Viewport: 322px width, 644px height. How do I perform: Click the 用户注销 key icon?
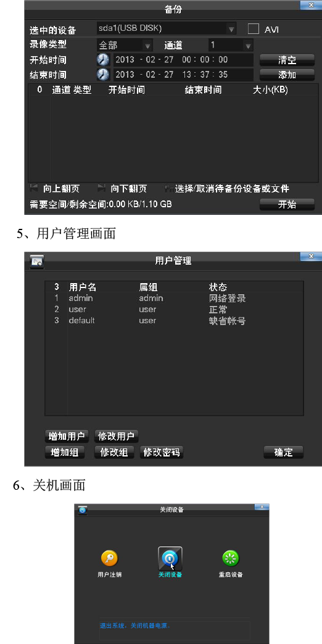click(109, 558)
